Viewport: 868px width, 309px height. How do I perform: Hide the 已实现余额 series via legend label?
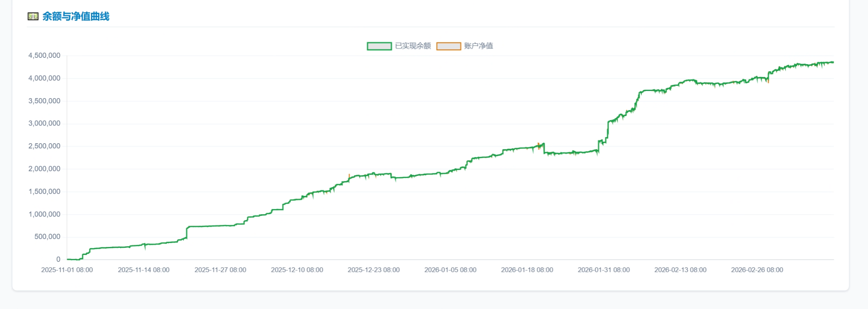[413, 46]
